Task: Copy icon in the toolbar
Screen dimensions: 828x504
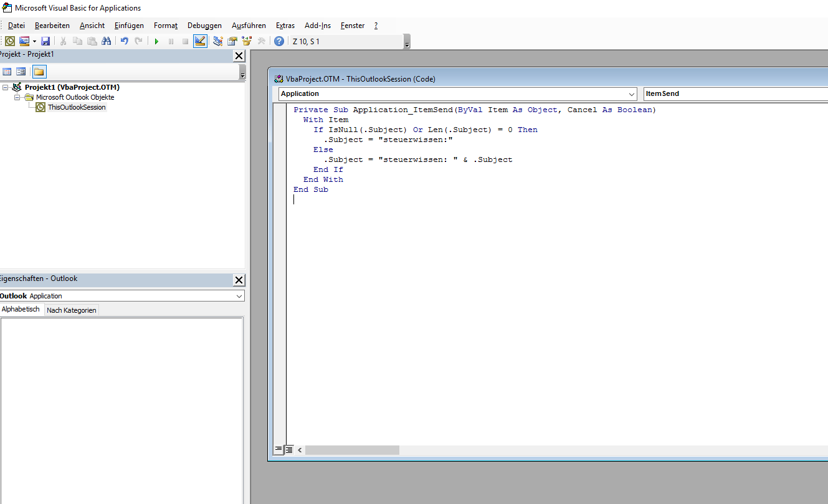Action: [77, 41]
